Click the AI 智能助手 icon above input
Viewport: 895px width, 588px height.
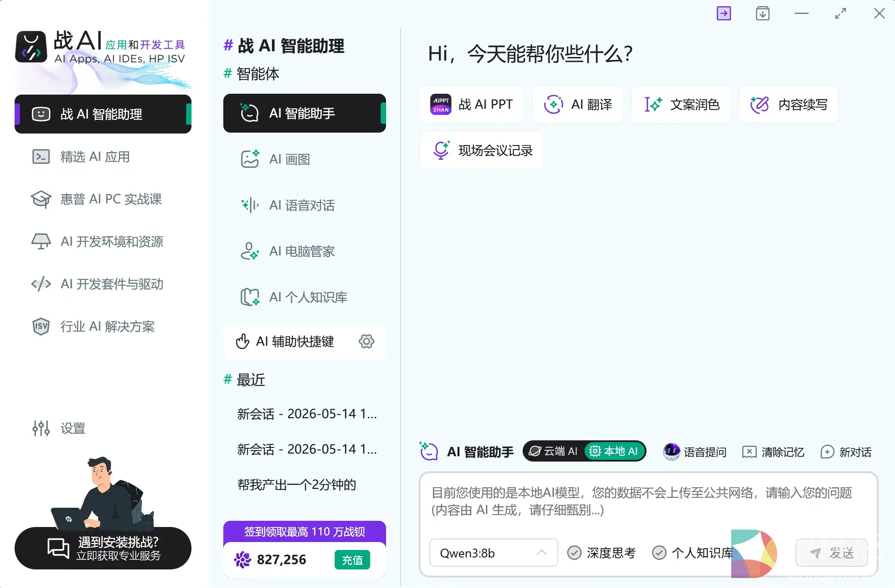(428, 451)
